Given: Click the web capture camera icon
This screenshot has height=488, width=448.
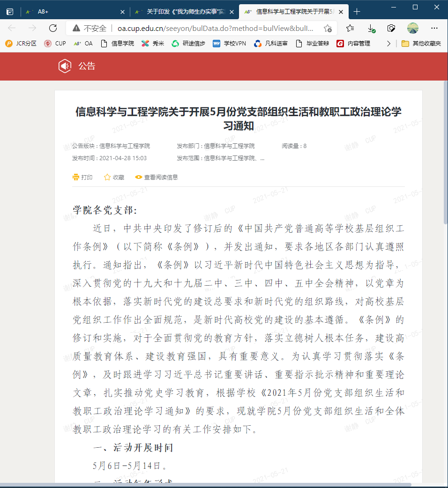Looking at the screenshot, I should point(391,28).
